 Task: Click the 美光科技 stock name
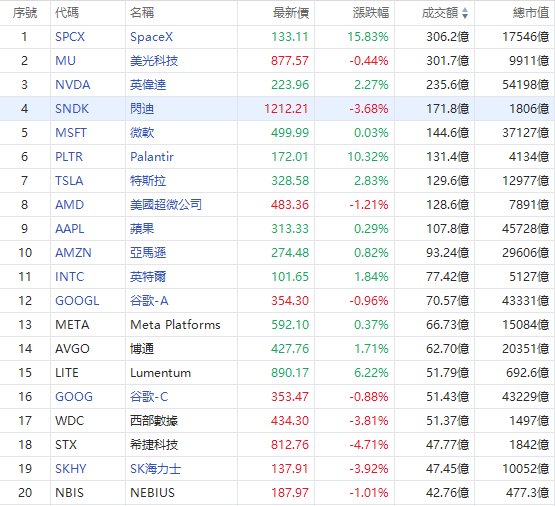click(x=154, y=61)
